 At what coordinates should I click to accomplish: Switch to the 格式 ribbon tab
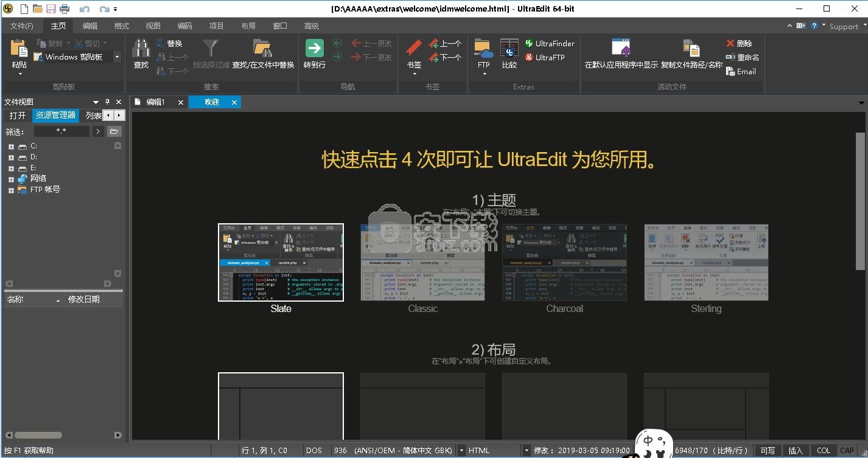click(x=122, y=26)
